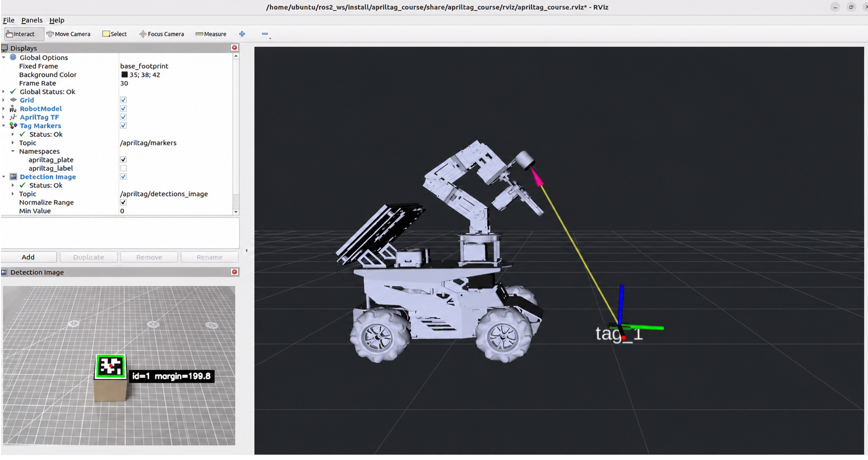The height and width of the screenshot is (460, 868).
Task: Expand the RobotModel display entry
Action: click(4, 109)
